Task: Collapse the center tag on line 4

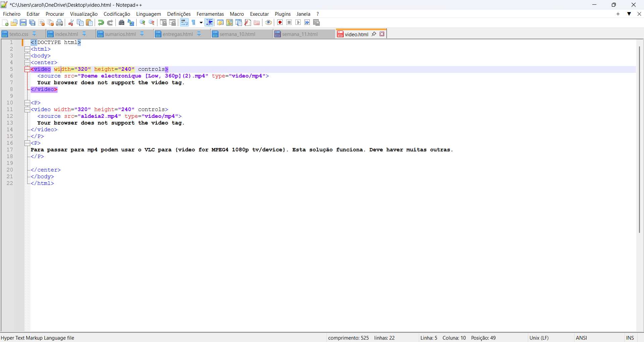Action: (x=27, y=62)
